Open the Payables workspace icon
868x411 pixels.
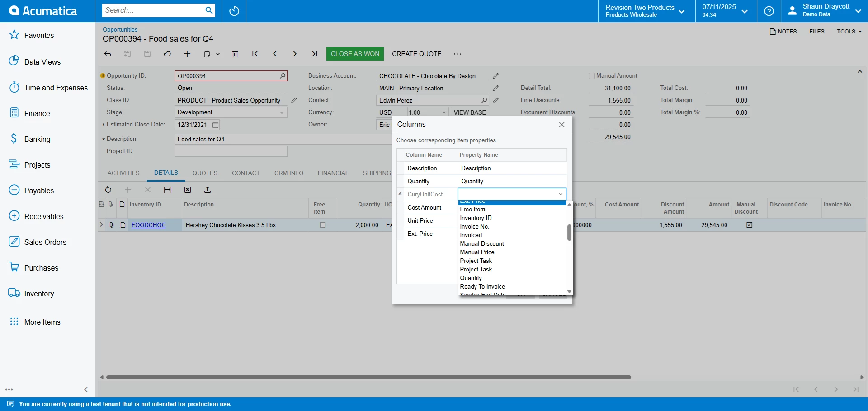(x=14, y=190)
